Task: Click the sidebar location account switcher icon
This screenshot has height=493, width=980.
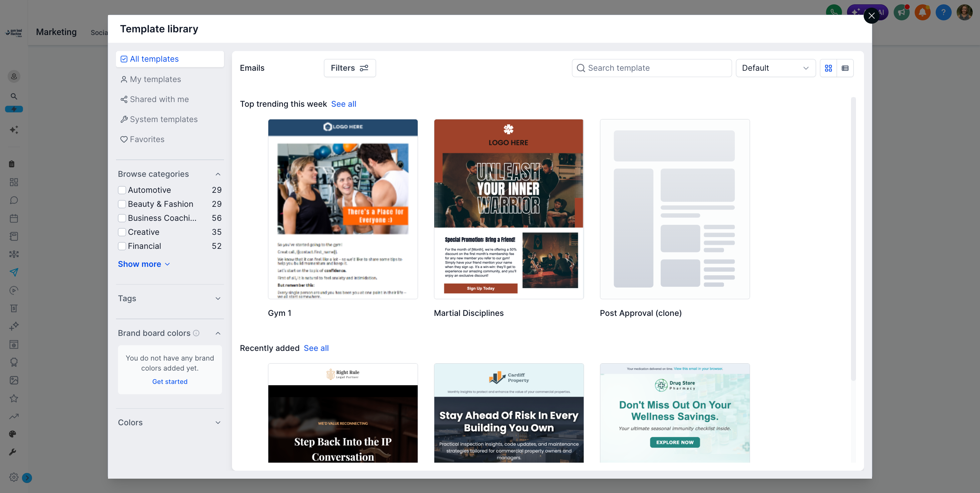Action: point(14,76)
